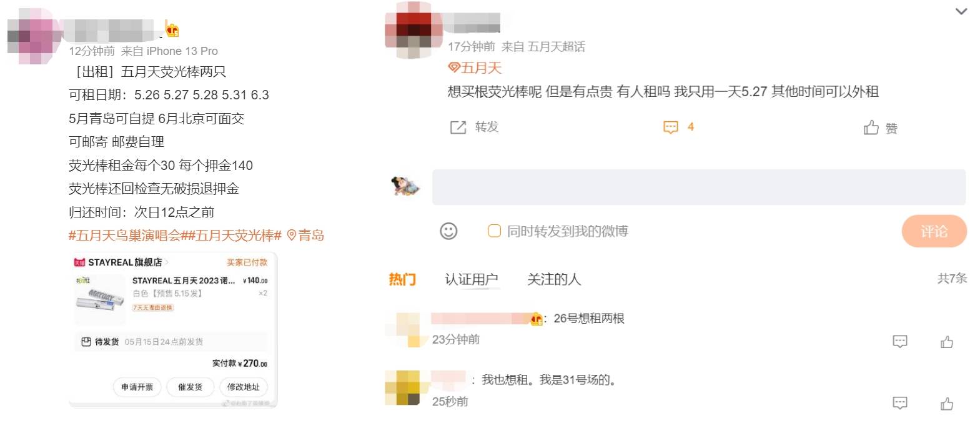Open the comment bubble icon showing 4
This screenshot has height=423, width=980.
click(x=670, y=127)
